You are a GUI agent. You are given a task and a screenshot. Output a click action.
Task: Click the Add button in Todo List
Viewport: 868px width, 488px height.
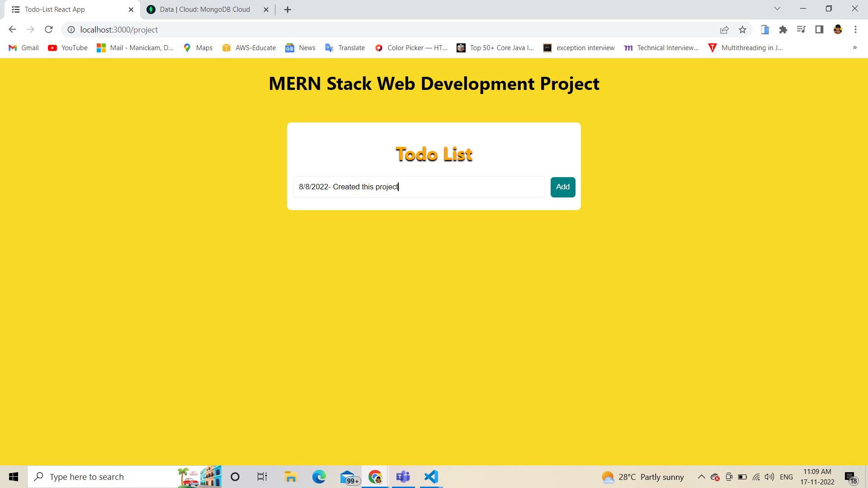[562, 187]
